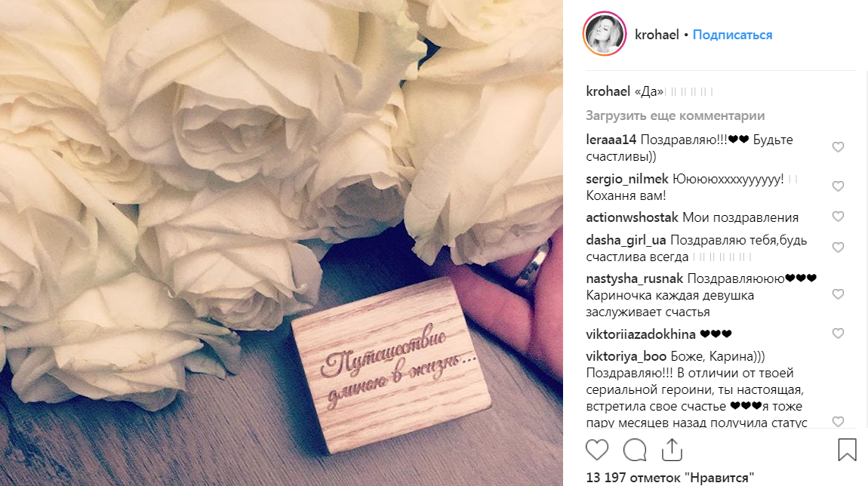Like the comment by viktoriya_boo
The height and width of the screenshot is (486, 868).
[x=838, y=421]
